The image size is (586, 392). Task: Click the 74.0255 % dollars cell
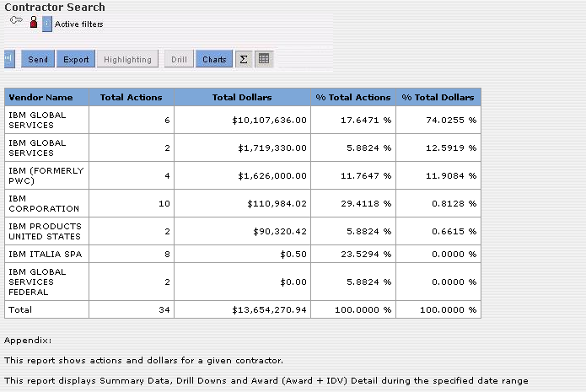click(438, 120)
